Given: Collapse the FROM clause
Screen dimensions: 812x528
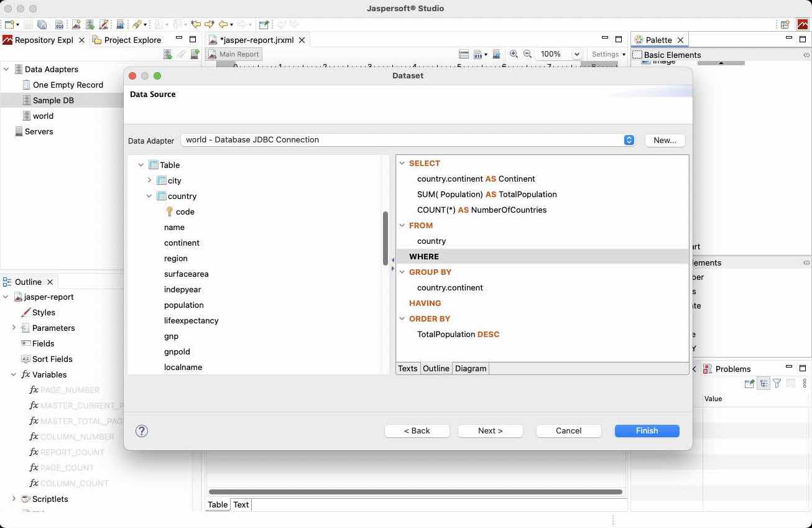Looking at the screenshot, I should click(x=402, y=225).
